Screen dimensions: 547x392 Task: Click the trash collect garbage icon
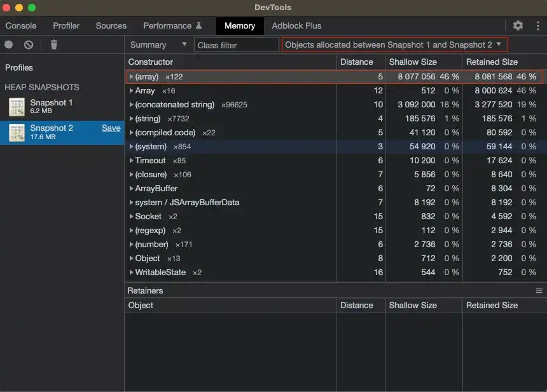pos(53,44)
